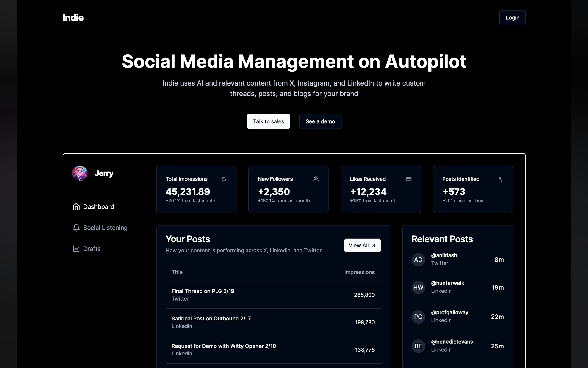Click the AD avatar for @anildash
This screenshot has height=368, width=588.
418,260
